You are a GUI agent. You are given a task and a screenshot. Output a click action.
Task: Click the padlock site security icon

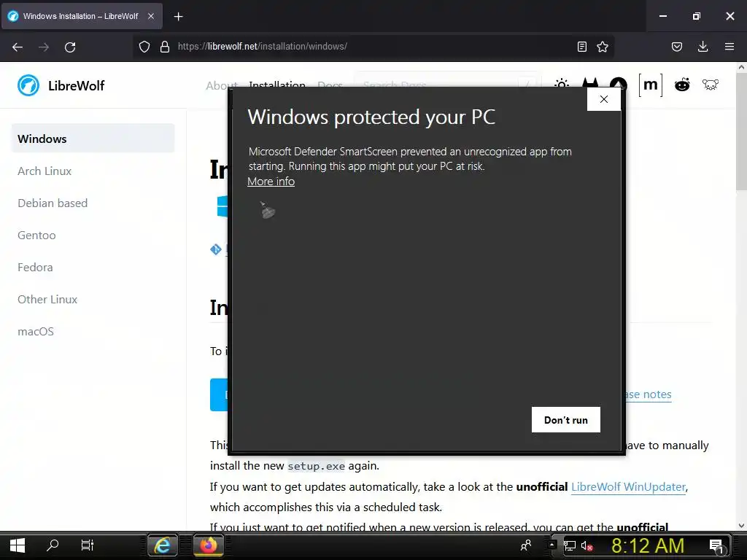point(165,47)
